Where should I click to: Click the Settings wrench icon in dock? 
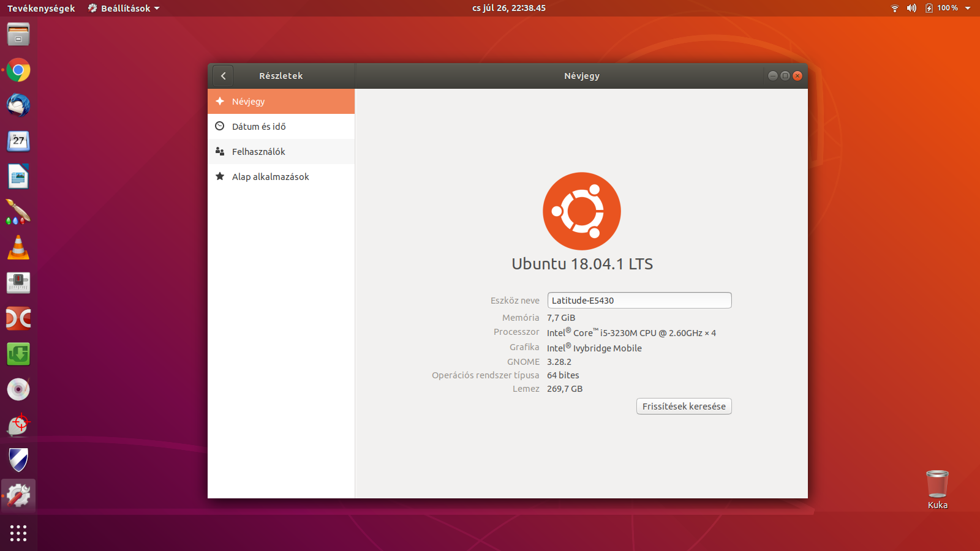(x=18, y=496)
